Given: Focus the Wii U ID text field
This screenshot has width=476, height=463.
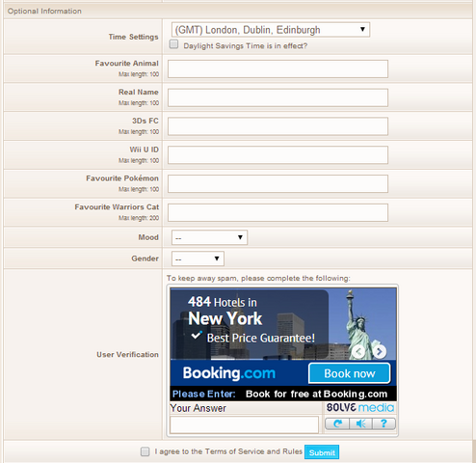Looking at the screenshot, I should 278,155.
